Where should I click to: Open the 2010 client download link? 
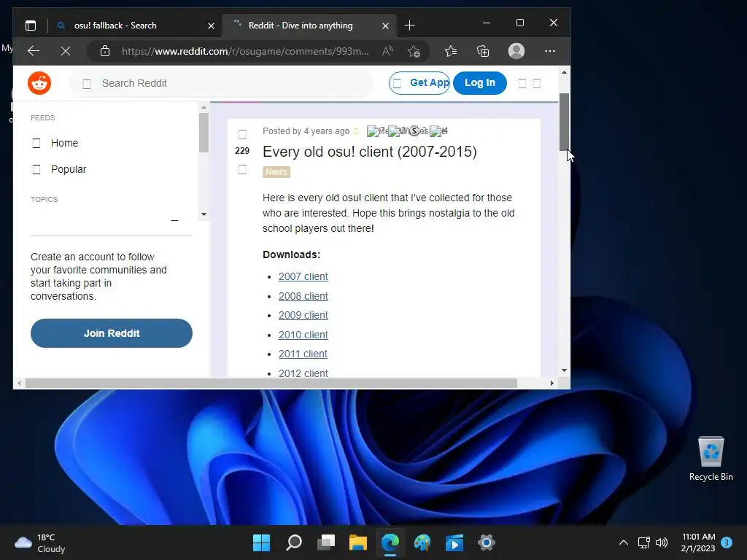click(303, 335)
